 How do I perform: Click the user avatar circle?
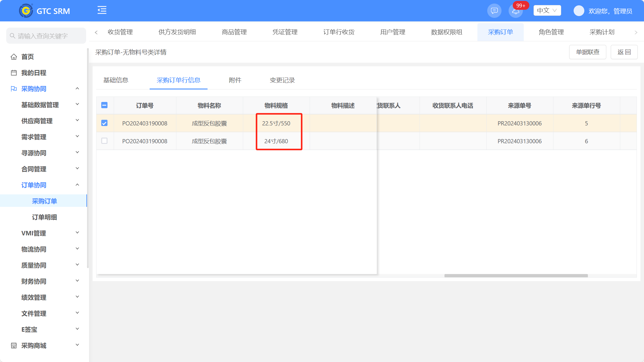579,11
